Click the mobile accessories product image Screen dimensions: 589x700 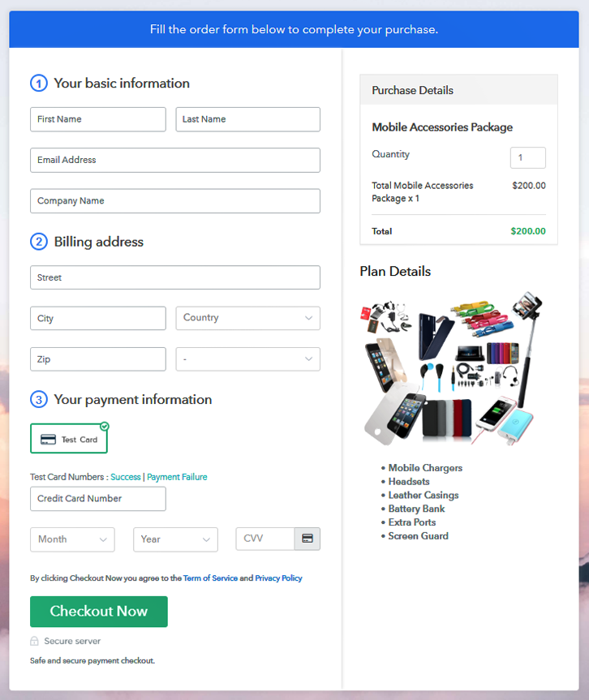click(453, 369)
